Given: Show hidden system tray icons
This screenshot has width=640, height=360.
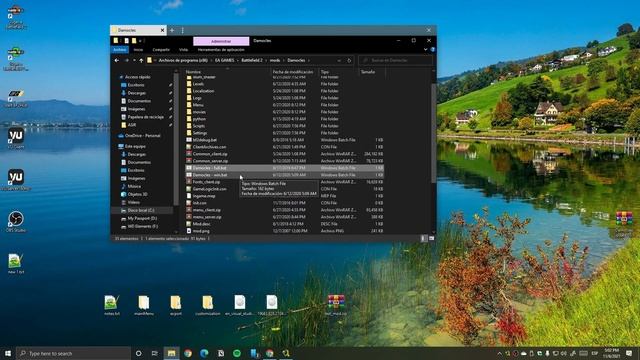Looking at the screenshot, I should point(500,353).
